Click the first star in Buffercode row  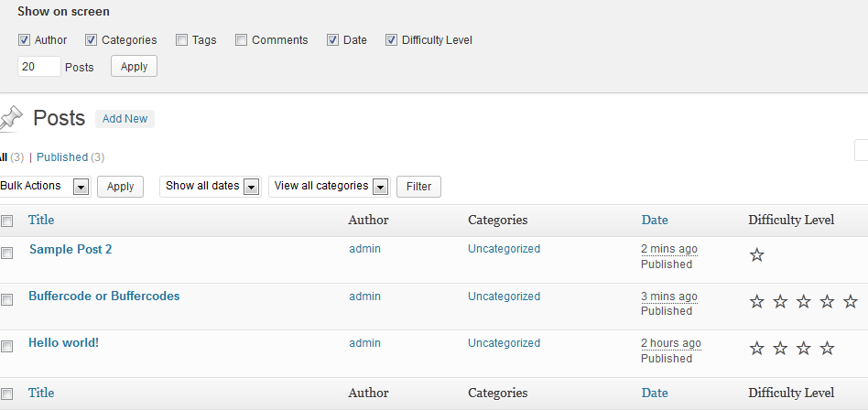coord(756,302)
